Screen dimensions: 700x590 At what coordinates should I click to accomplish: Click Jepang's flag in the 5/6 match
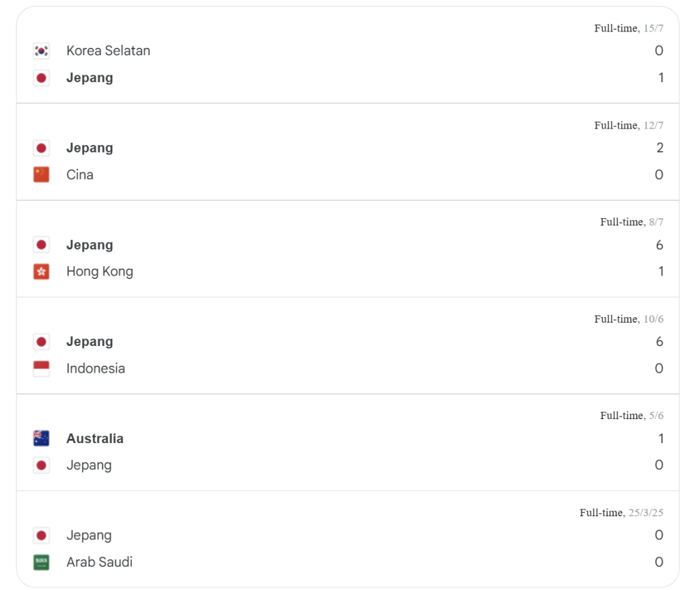[x=42, y=466]
